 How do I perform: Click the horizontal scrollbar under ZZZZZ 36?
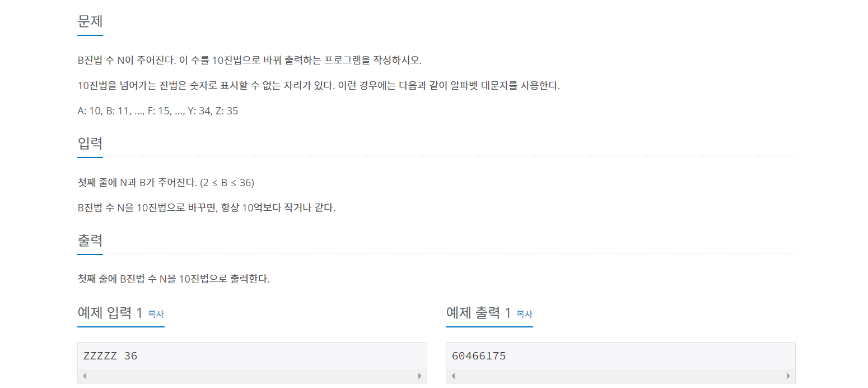pos(252,376)
